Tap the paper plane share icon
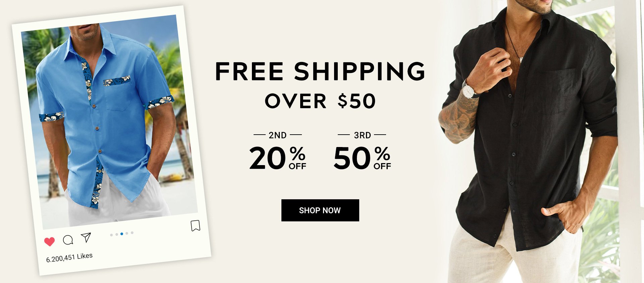 pos(86,237)
